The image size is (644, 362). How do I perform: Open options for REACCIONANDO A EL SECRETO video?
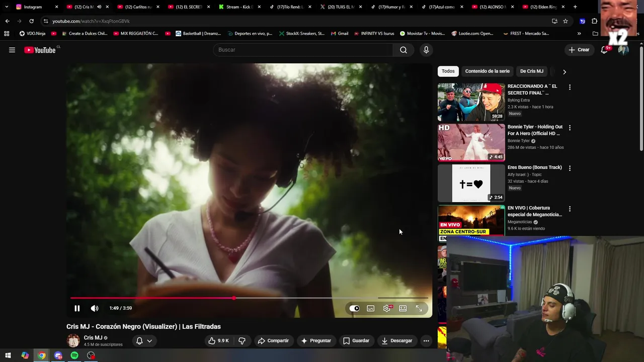pos(570,87)
